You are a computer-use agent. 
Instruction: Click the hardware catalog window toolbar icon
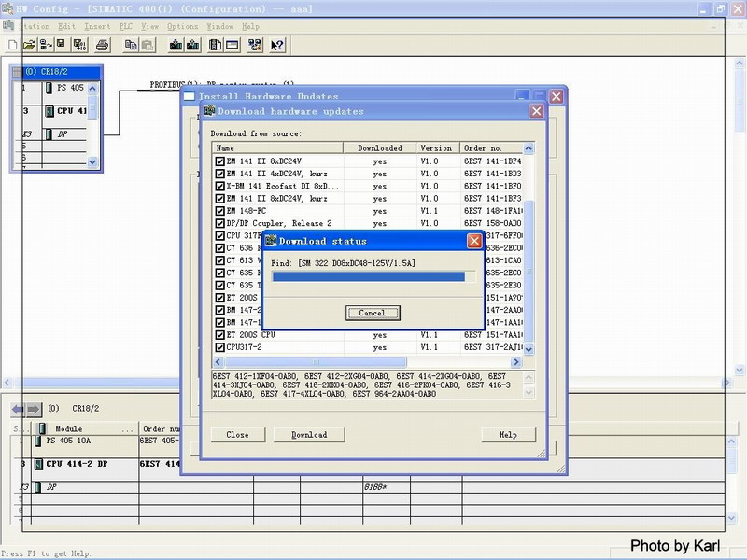[233, 45]
